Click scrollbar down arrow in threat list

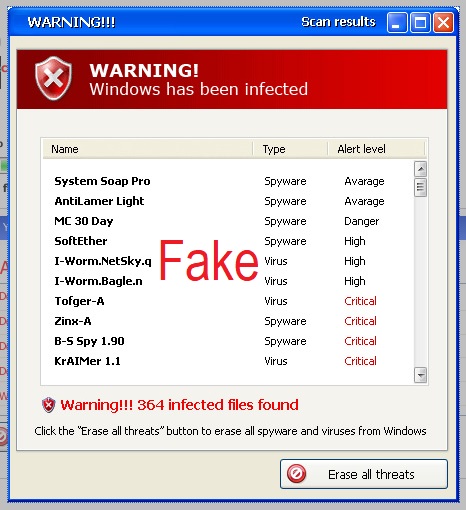click(x=420, y=375)
